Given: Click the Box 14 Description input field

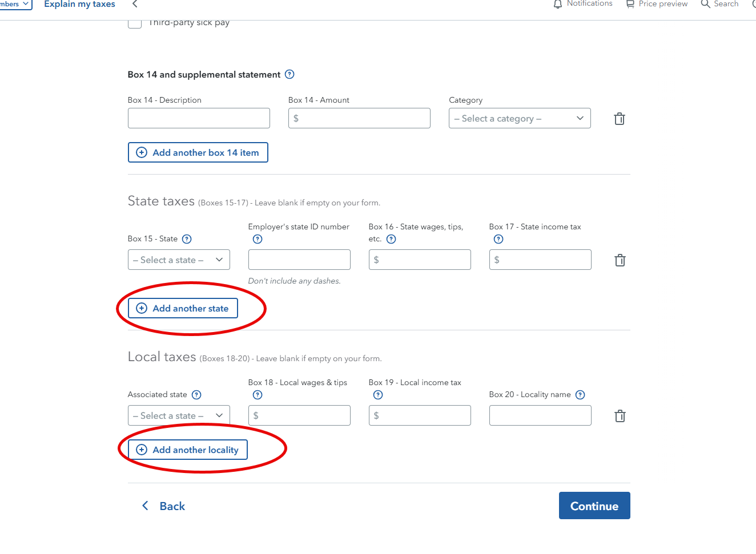Looking at the screenshot, I should (199, 118).
